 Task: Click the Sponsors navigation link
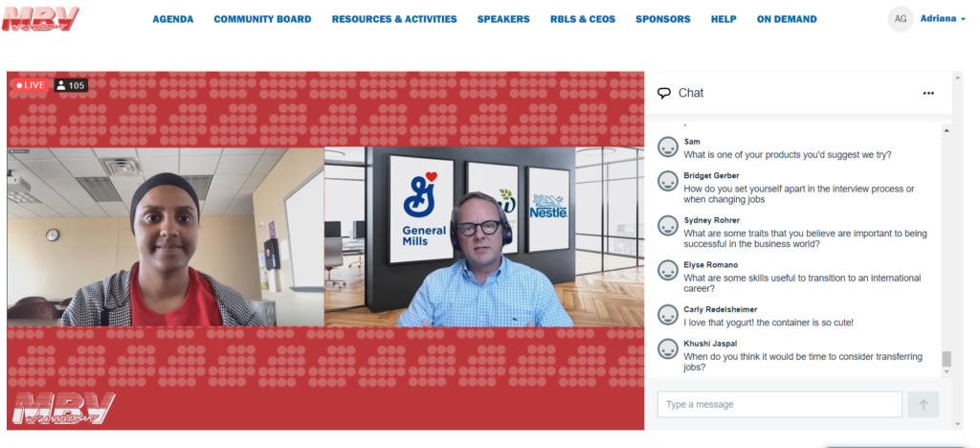tap(662, 19)
